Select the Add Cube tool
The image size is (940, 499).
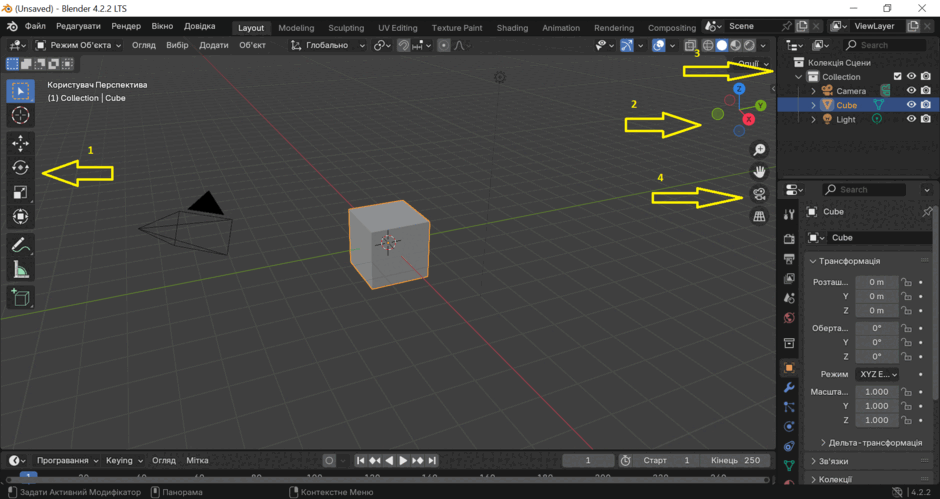(x=20, y=297)
